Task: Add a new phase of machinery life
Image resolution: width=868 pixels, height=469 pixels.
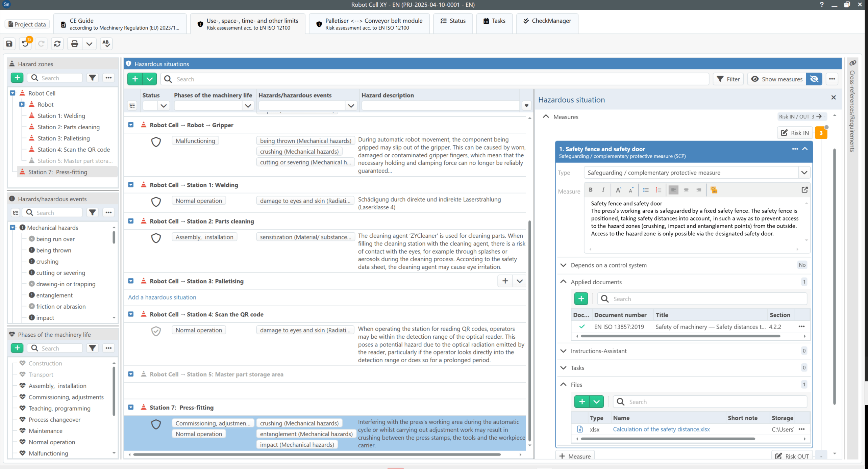Action: tap(17, 348)
